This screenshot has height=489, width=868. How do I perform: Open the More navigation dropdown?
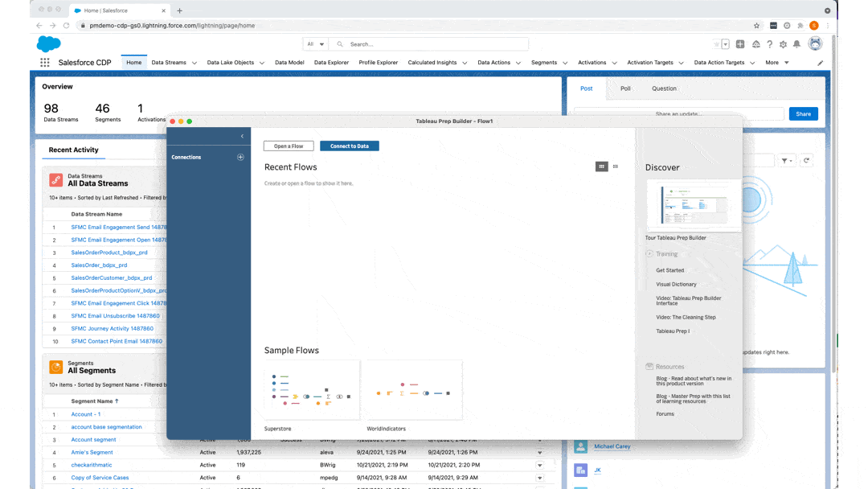click(777, 63)
